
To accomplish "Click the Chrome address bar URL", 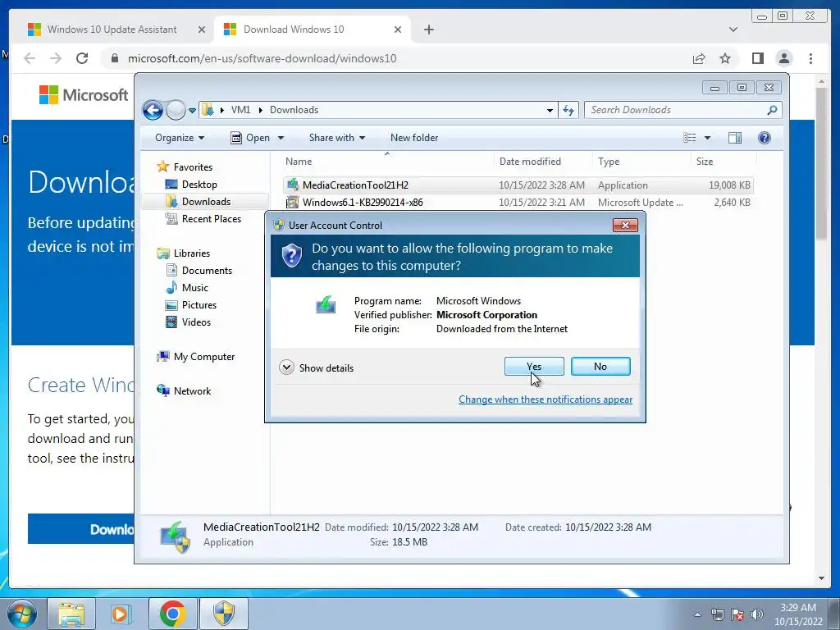I will point(262,58).
